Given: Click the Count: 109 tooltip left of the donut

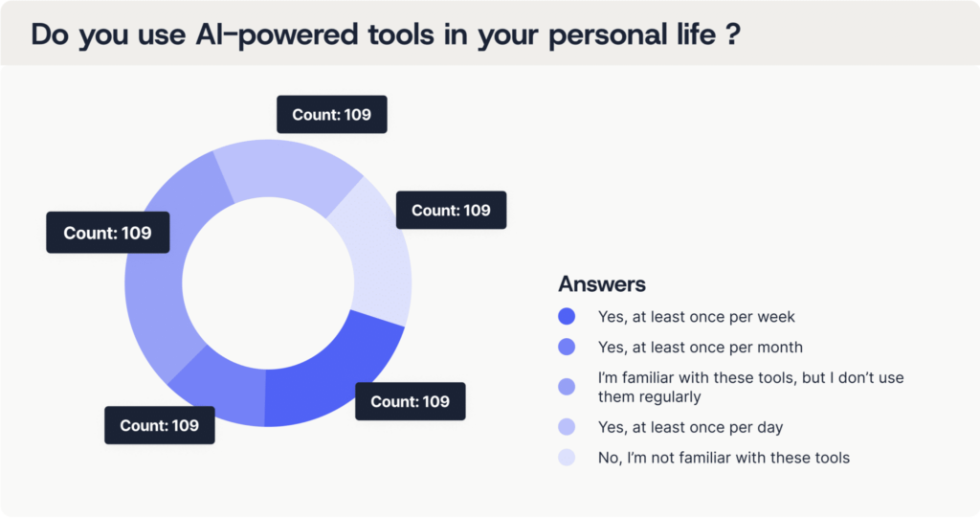Looking at the screenshot, I should coord(107,233).
